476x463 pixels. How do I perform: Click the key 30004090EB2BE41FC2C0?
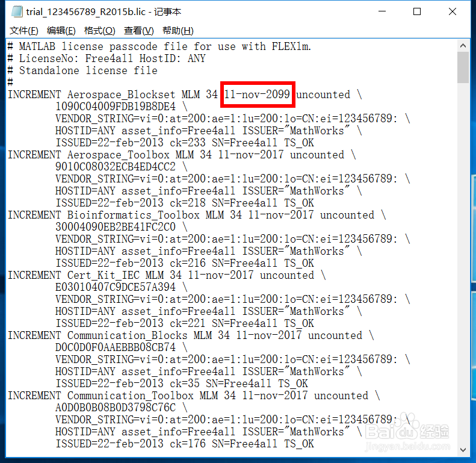[116, 226]
